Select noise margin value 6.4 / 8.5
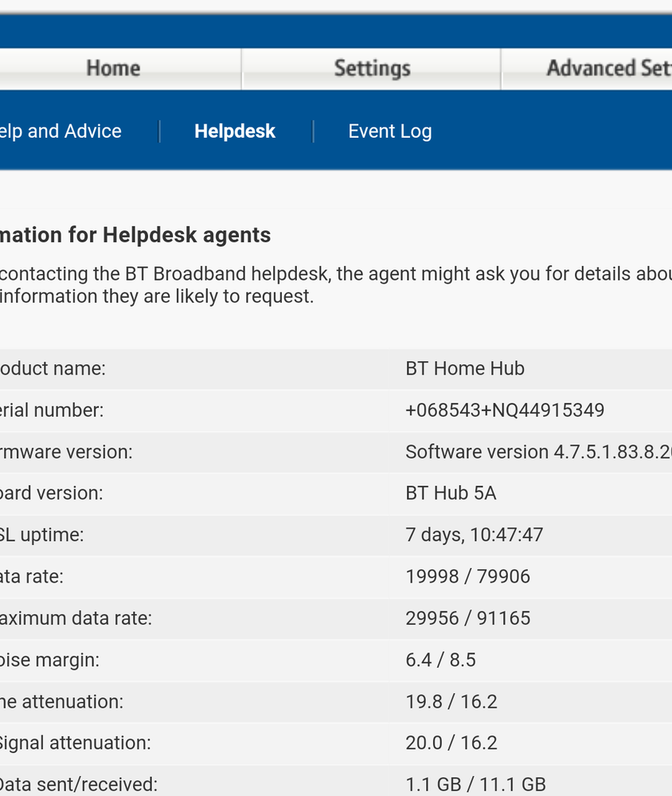 click(x=440, y=660)
